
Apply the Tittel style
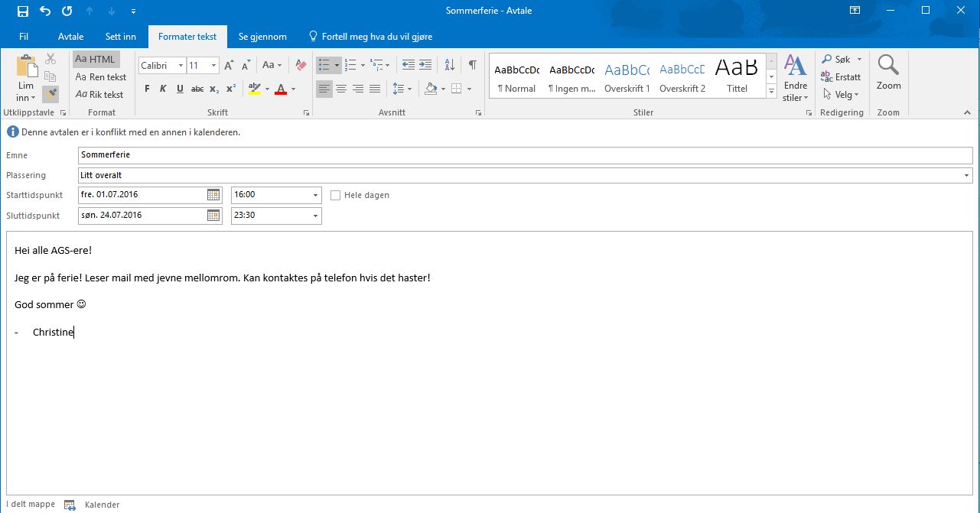(x=737, y=76)
